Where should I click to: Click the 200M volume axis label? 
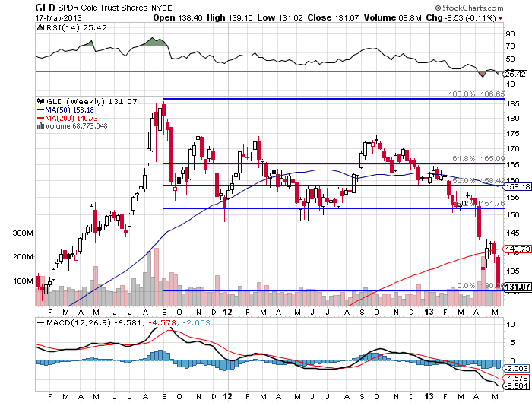pyautogui.click(x=23, y=257)
